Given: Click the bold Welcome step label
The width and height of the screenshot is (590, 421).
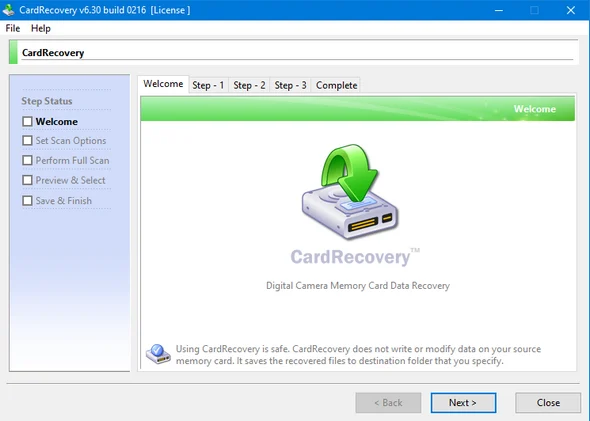Looking at the screenshot, I should click(x=57, y=122).
